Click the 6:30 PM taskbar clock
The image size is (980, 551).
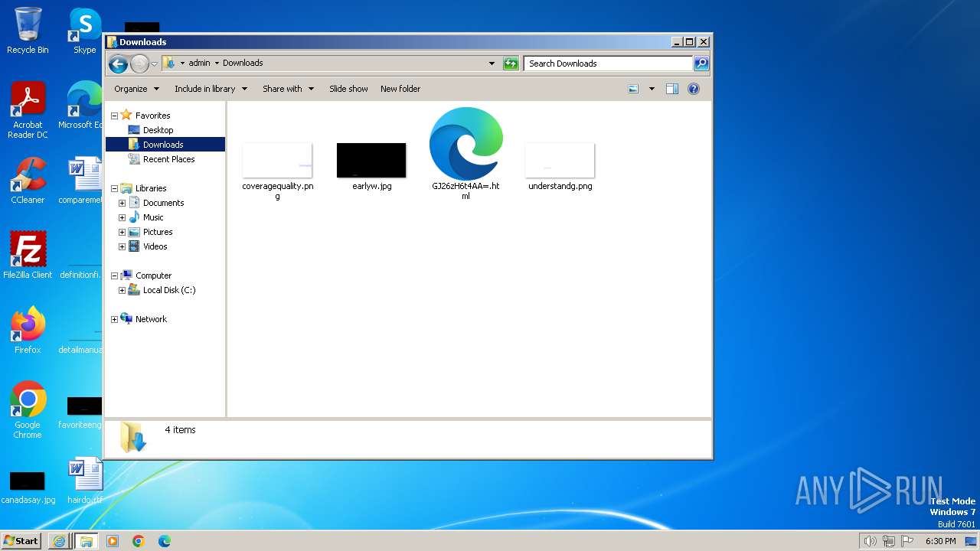coord(940,541)
